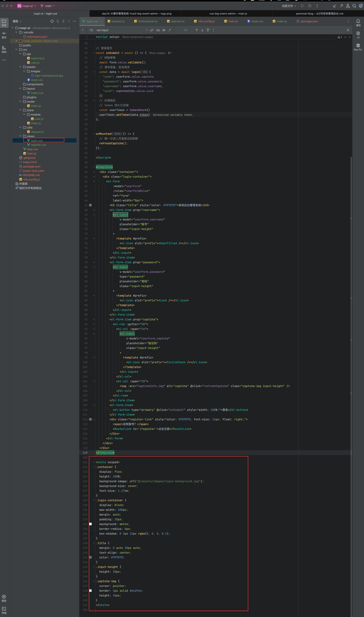Collapse the src folder
Viewport: 364px width, 617px height.
click(16, 50)
